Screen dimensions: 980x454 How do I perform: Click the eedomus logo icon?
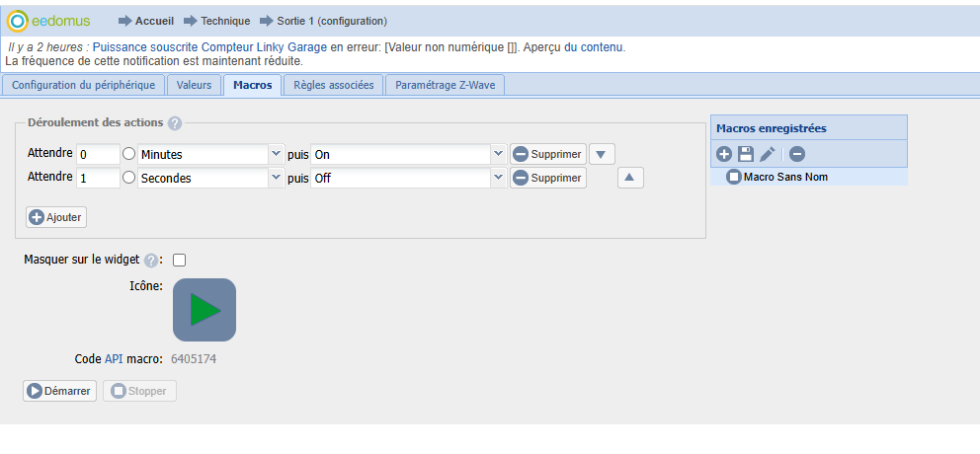(18, 22)
